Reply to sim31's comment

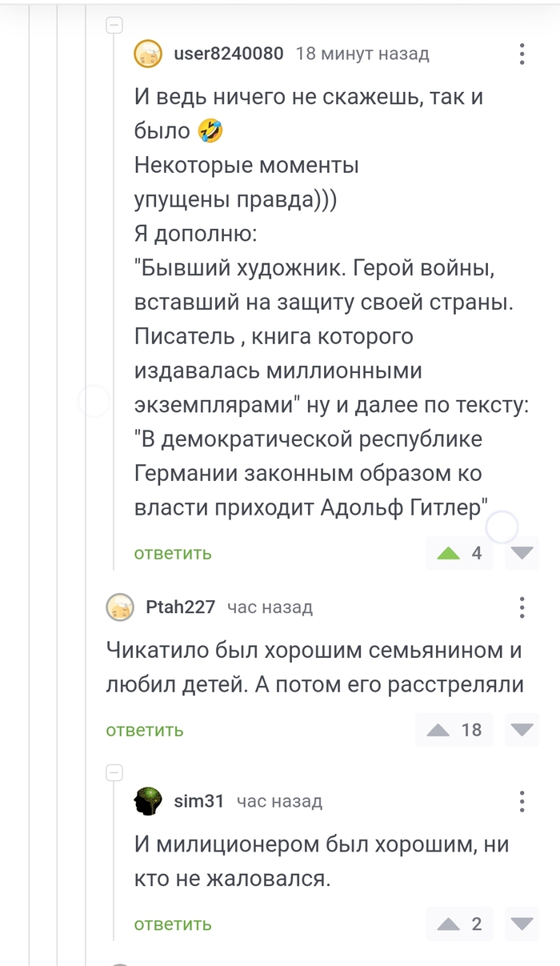pyautogui.click(x=173, y=924)
